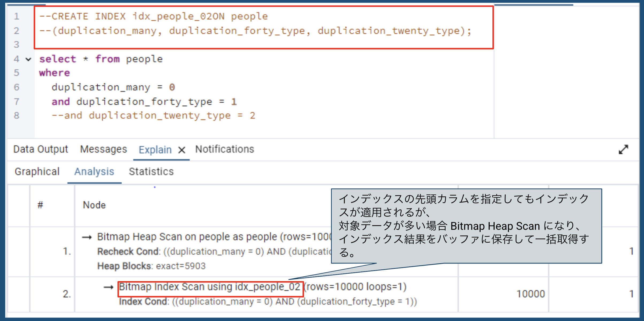This screenshot has height=321, width=644.
Task: Select the Bitmap Heap Scan plan row
Action: point(187,251)
